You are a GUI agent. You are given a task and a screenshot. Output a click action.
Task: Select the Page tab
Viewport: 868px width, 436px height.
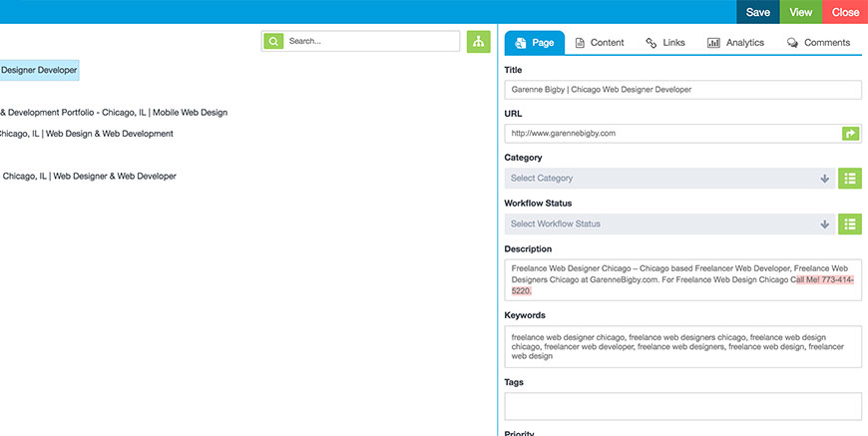pyautogui.click(x=535, y=43)
